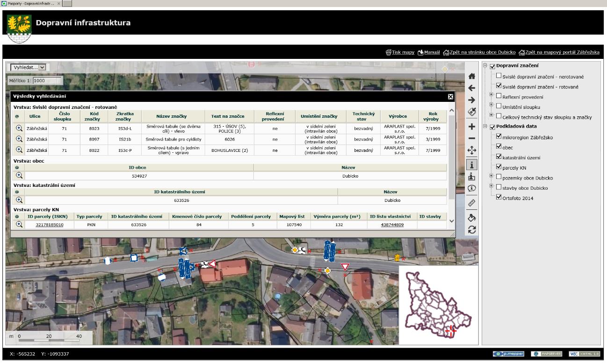
Task: Select the Pasporty - Dopravní infrastruktura browser tab
Action: coord(31,3)
